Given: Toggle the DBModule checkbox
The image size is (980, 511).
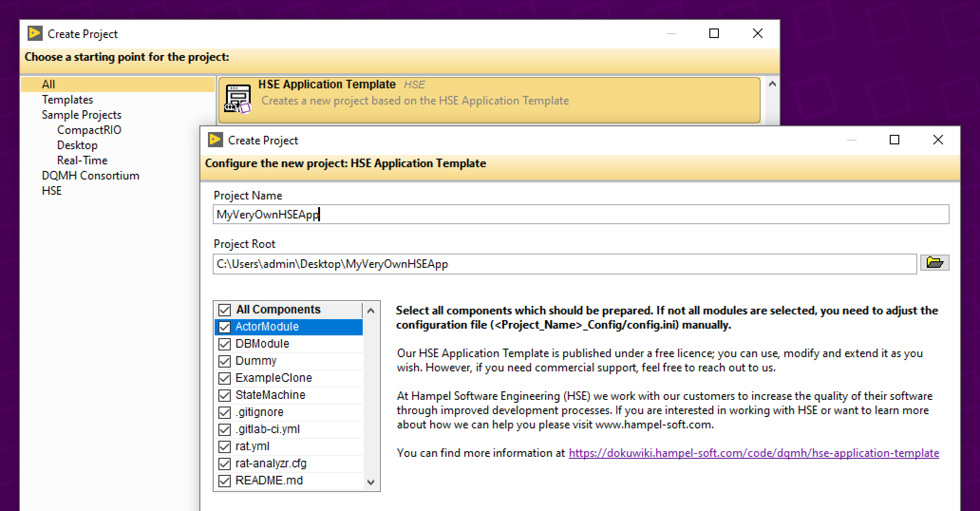Looking at the screenshot, I should (x=225, y=344).
